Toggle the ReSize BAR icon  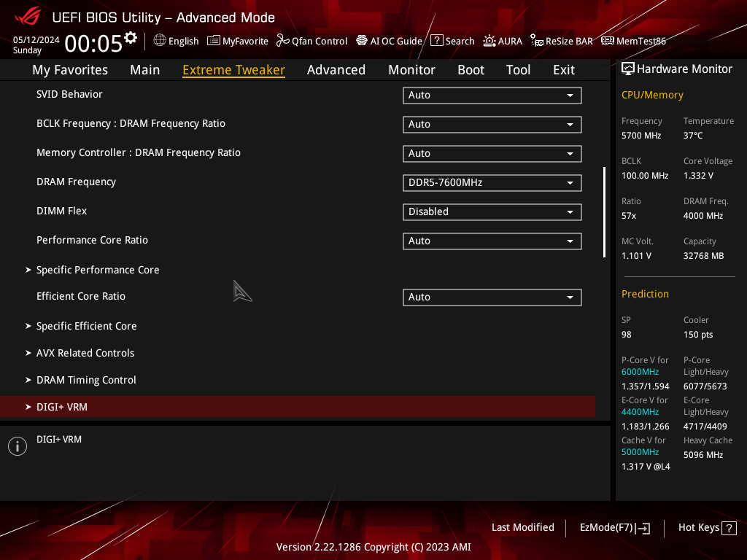point(537,41)
